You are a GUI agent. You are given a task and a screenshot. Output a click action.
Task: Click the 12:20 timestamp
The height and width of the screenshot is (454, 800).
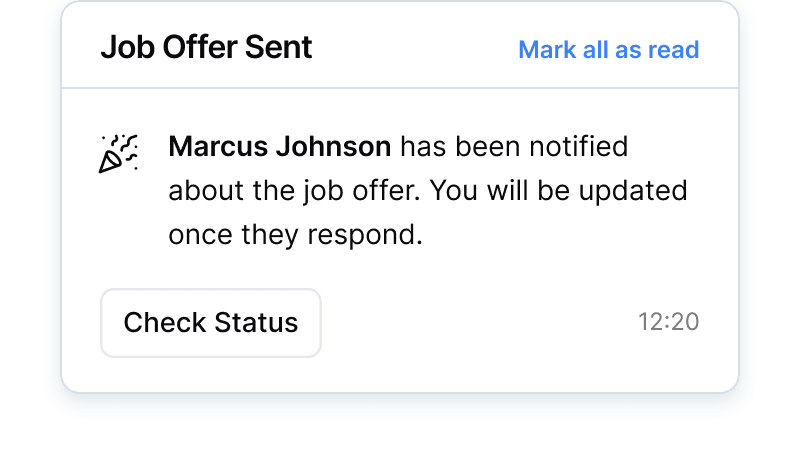point(668,322)
